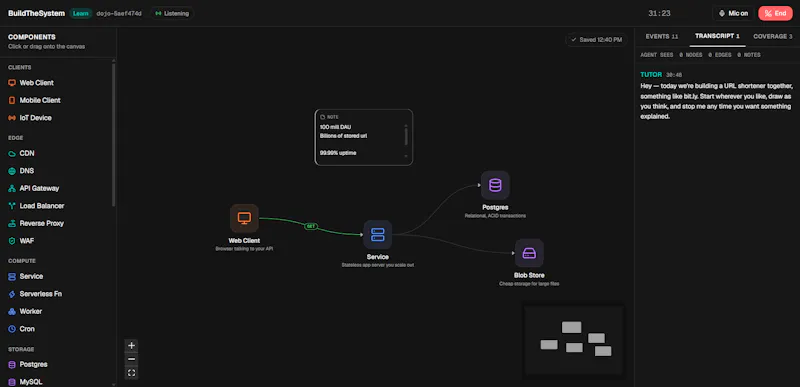Switch to the Events tab
Screen dimensions: 800x387
[x=662, y=36]
